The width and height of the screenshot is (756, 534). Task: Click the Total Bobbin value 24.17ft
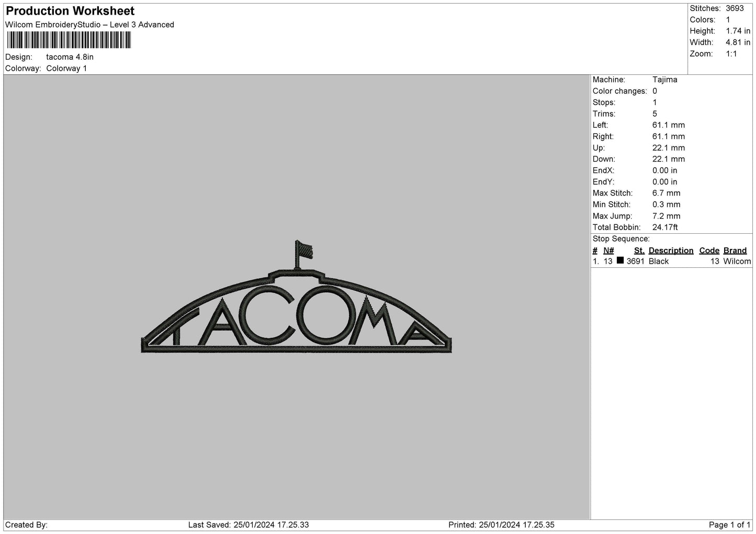coord(665,228)
